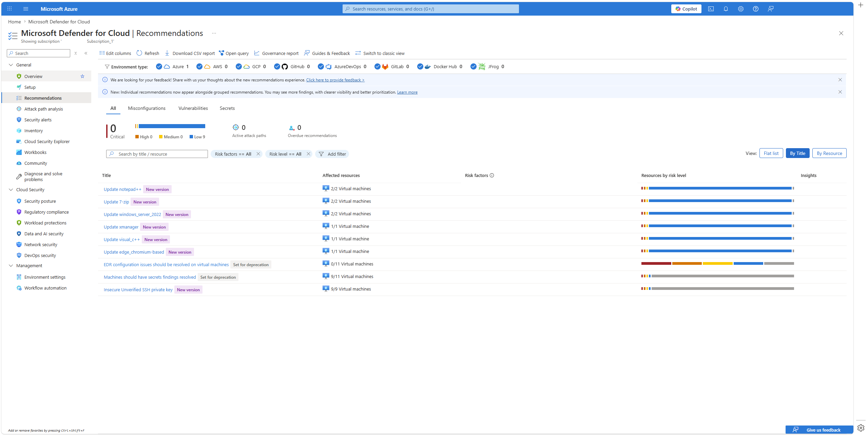
Task: Open the ellipsis menu beside Recommendations title
Action: pyautogui.click(x=214, y=33)
